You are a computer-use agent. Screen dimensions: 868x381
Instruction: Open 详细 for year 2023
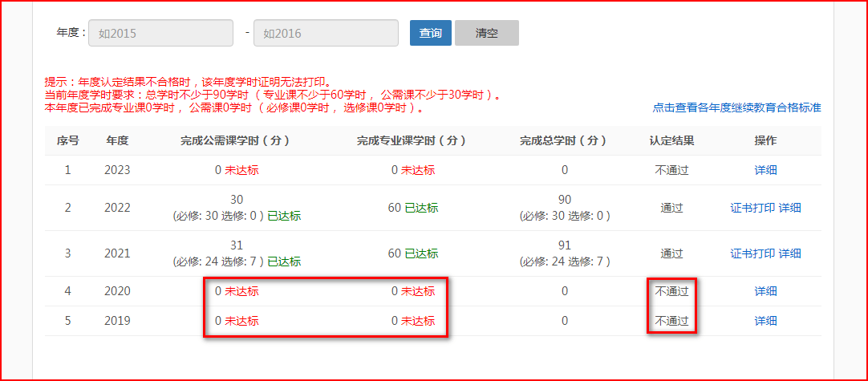coord(765,170)
